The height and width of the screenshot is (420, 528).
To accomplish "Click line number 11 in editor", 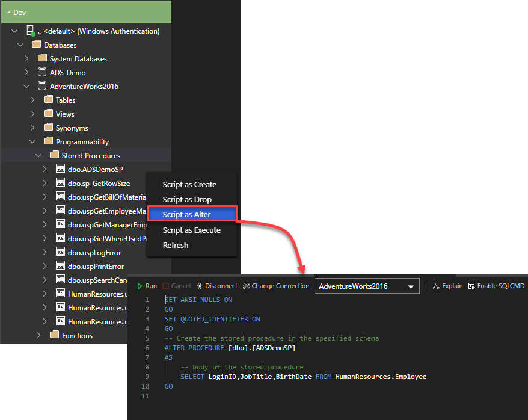I will (145, 396).
